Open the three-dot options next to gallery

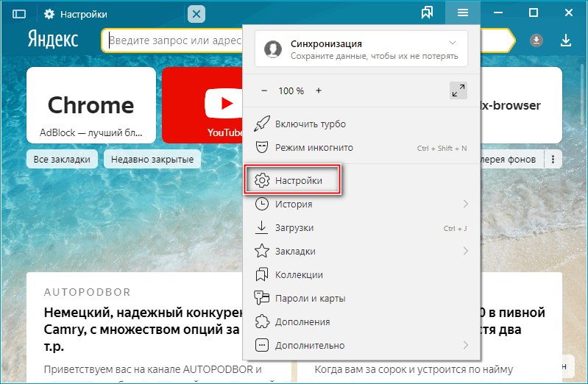coord(553,160)
